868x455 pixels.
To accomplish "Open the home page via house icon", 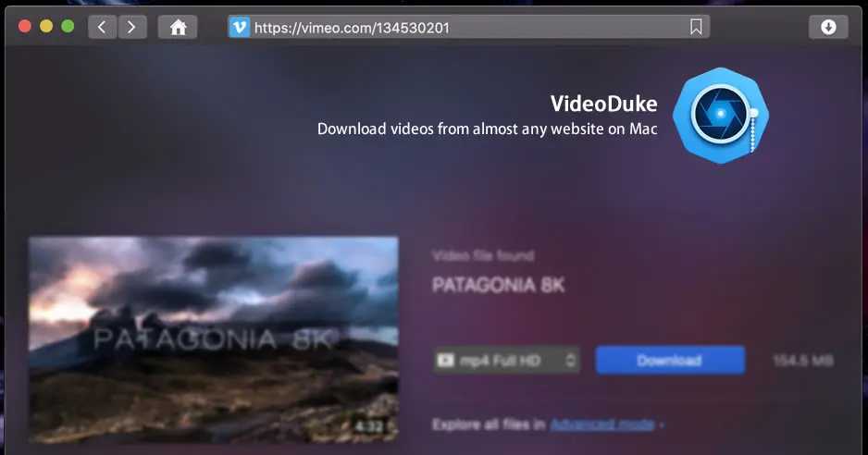I will (178, 27).
